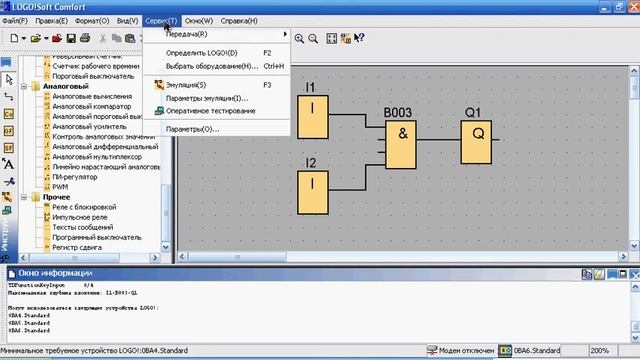This screenshot has height=360, width=640.
Task: Select Реле с блокировкой in the tree
Action: tap(84, 207)
